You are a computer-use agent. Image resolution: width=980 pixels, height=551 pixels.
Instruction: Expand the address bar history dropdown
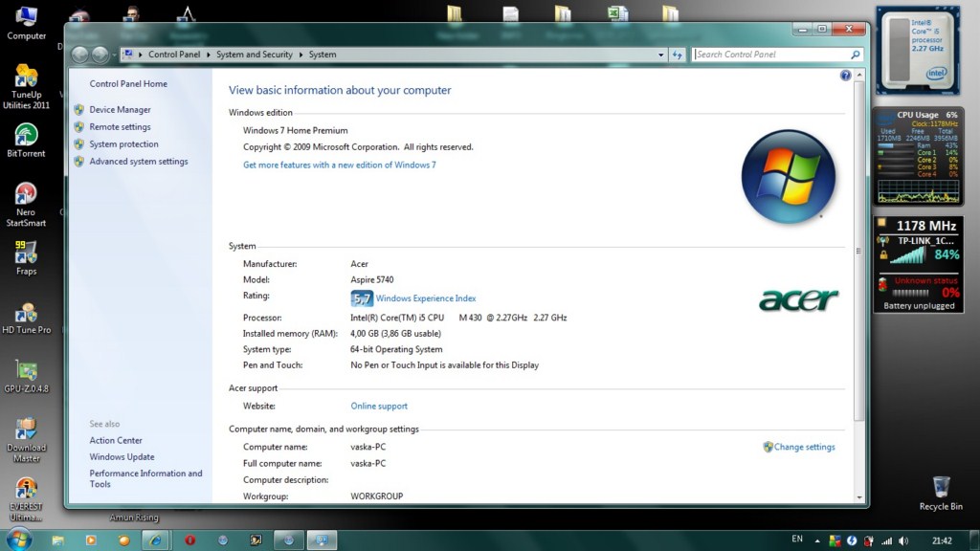point(659,55)
